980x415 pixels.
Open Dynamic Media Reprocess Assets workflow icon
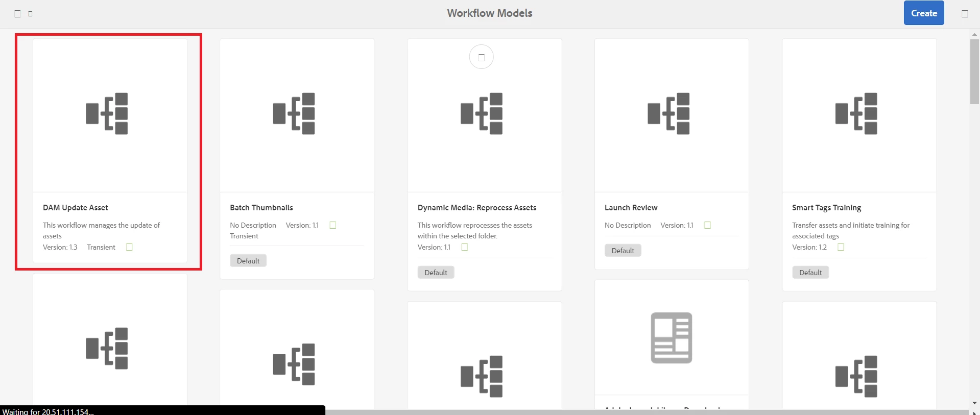(x=482, y=113)
